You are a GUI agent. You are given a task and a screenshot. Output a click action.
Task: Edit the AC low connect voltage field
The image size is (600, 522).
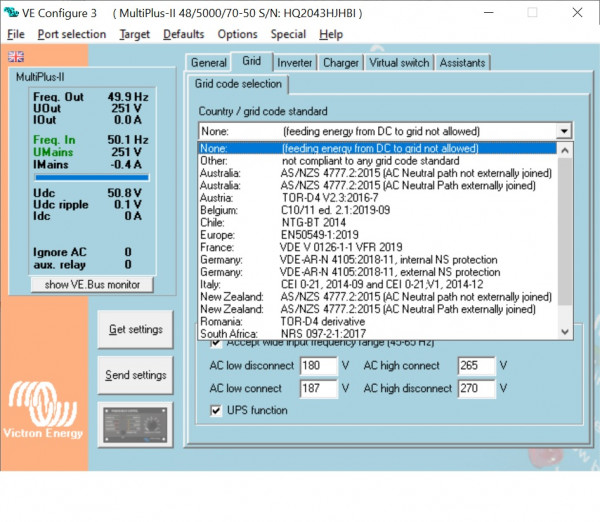pyautogui.click(x=318, y=388)
